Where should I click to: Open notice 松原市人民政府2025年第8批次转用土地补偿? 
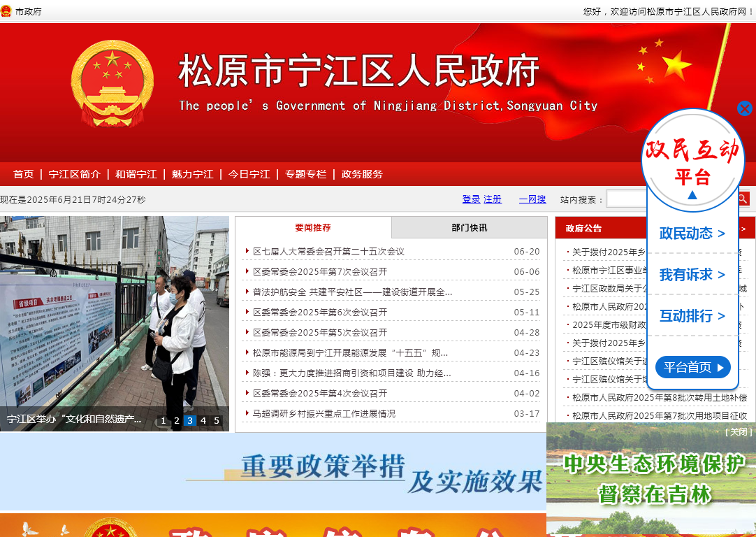tap(660, 398)
